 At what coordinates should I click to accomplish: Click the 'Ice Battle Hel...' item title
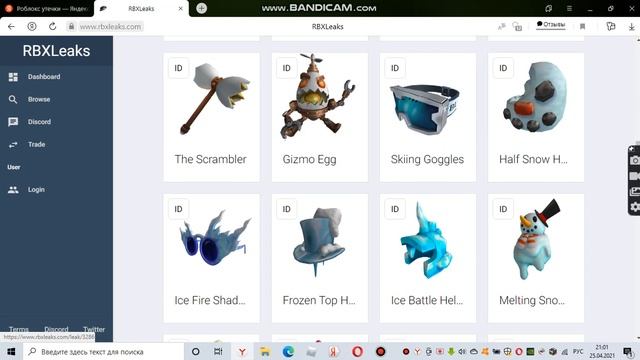coord(427,300)
